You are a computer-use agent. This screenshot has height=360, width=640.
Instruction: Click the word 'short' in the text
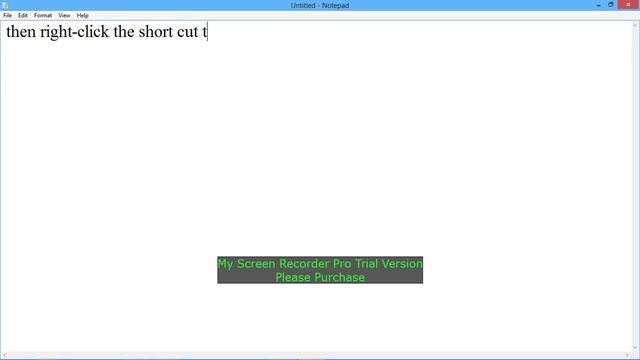(x=156, y=32)
